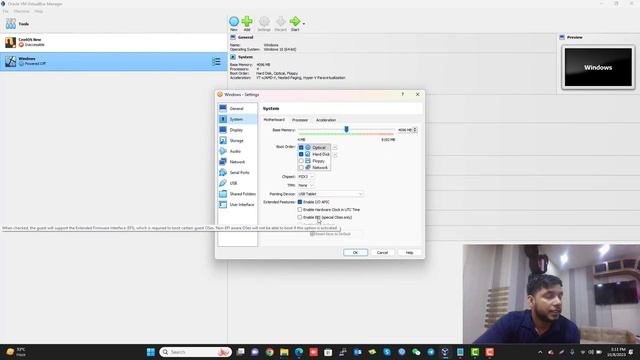
Task: Click the General section header in details pane
Action: [245, 37]
